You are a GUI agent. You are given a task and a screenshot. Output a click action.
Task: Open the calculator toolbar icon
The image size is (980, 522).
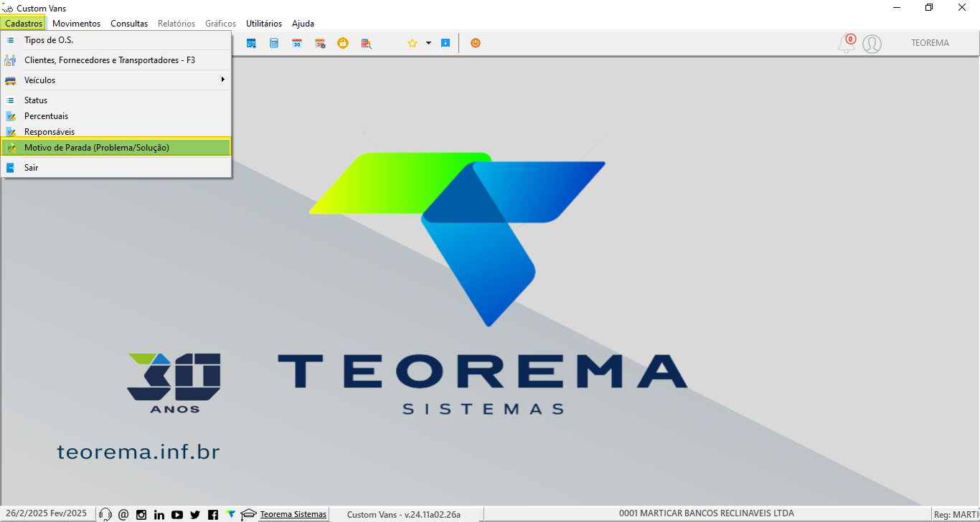tap(274, 43)
